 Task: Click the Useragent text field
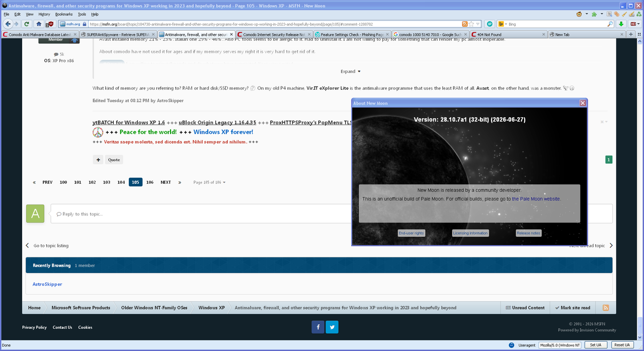(x=560, y=345)
